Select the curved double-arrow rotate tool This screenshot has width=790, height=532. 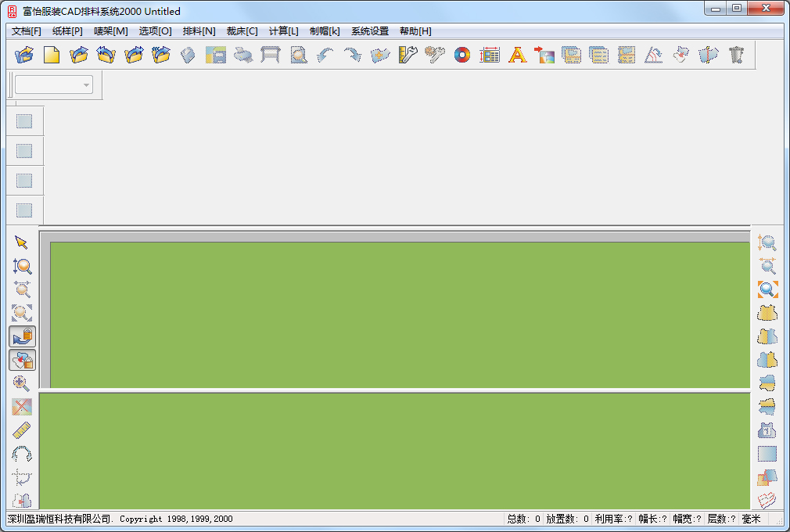point(22,454)
